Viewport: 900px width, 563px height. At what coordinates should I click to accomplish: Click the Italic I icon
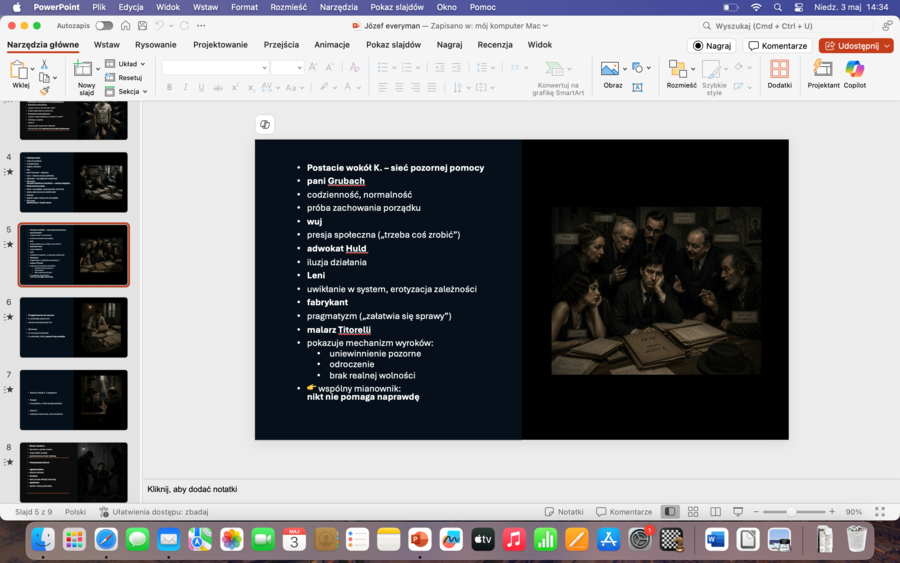[185, 87]
